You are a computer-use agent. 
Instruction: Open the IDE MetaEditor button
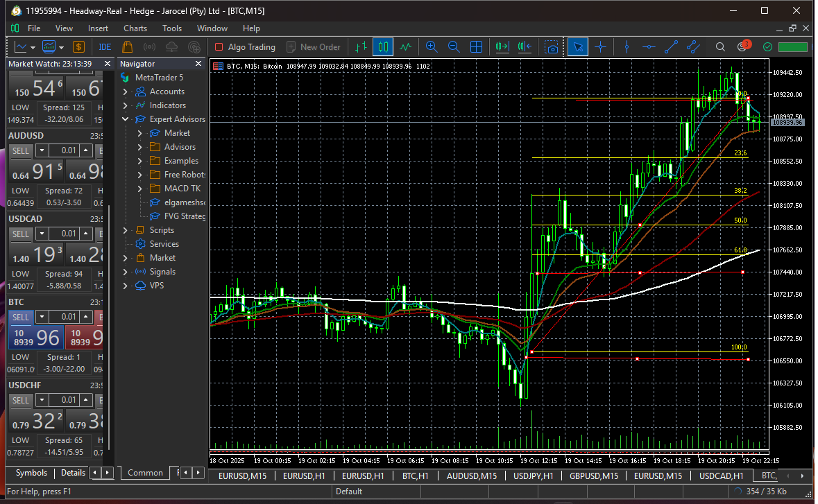[105, 47]
